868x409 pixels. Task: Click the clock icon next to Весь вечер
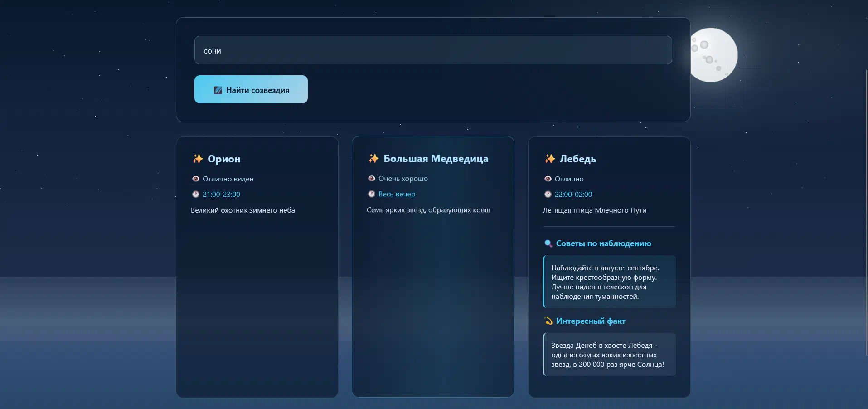[x=372, y=194]
